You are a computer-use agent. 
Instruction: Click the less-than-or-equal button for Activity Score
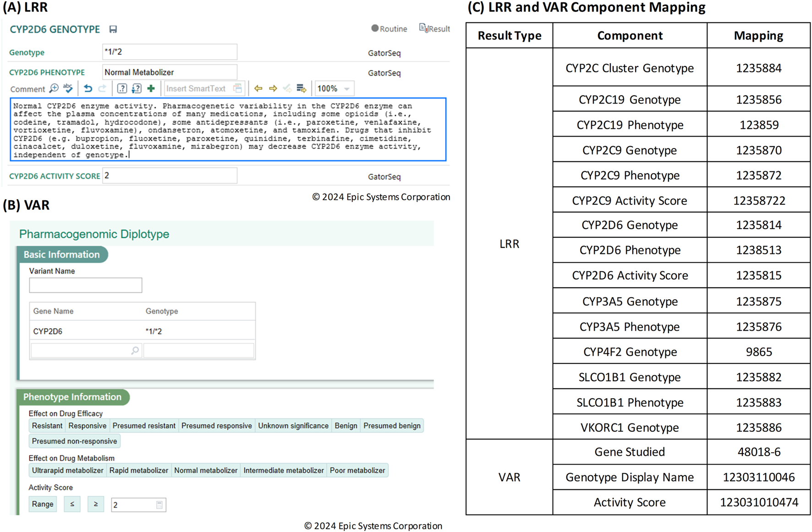coord(72,504)
